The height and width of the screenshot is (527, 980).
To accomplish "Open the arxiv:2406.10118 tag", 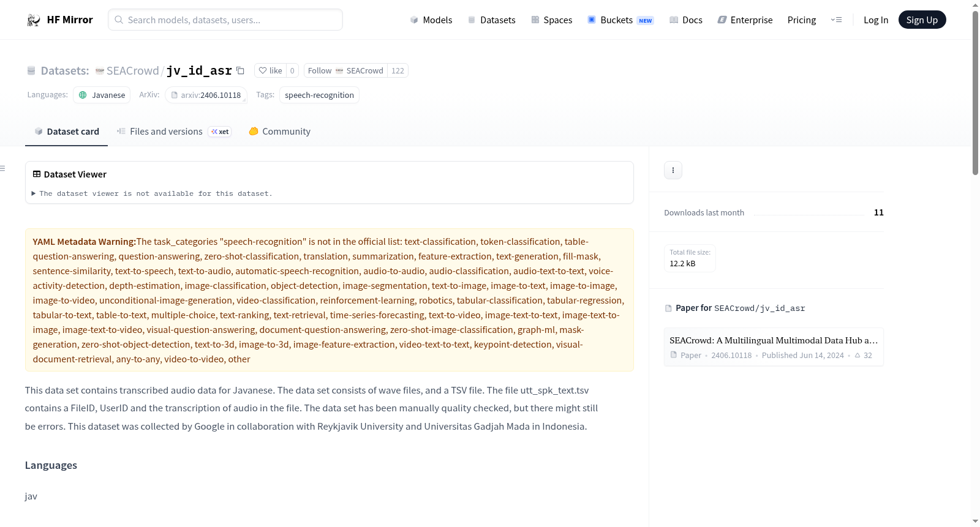I will click(206, 95).
